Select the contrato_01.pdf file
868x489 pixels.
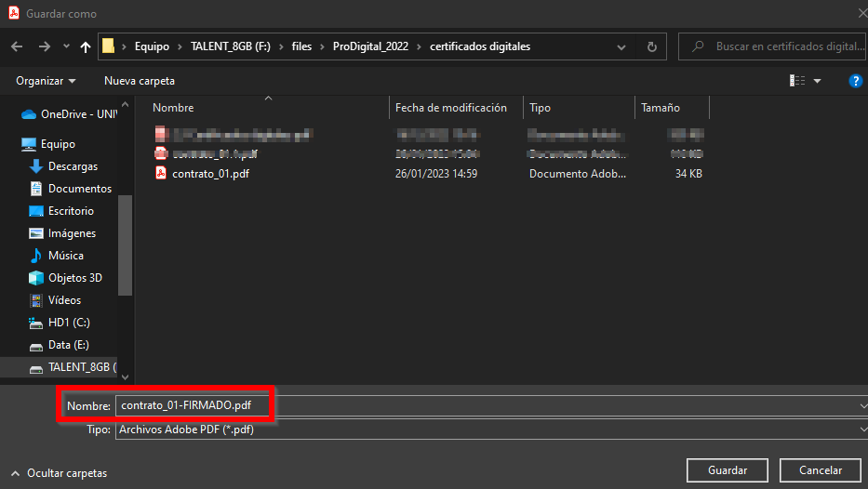[210, 174]
